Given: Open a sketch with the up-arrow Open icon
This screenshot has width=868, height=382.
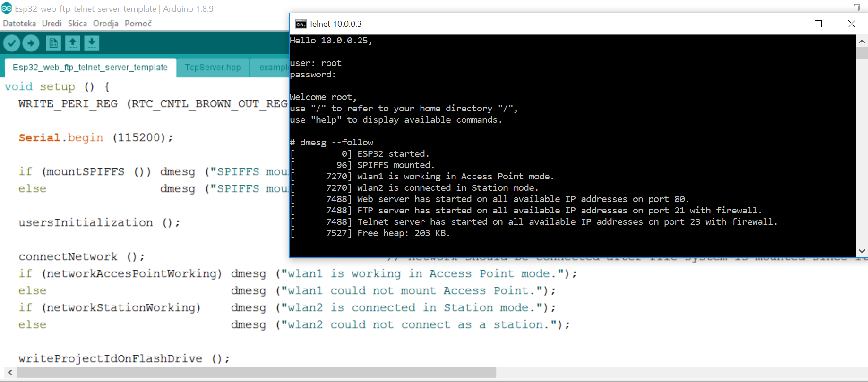Looking at the screenshot, I should coord(72,43).
